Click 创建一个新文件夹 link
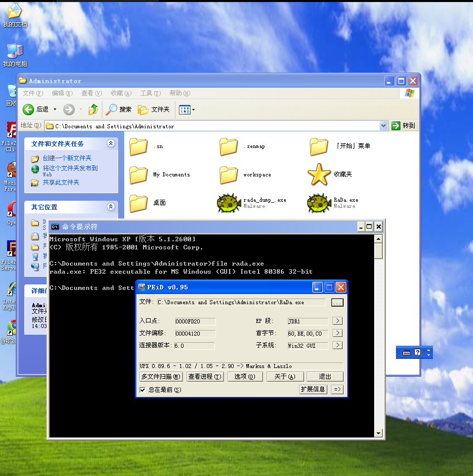 (67, 158)
